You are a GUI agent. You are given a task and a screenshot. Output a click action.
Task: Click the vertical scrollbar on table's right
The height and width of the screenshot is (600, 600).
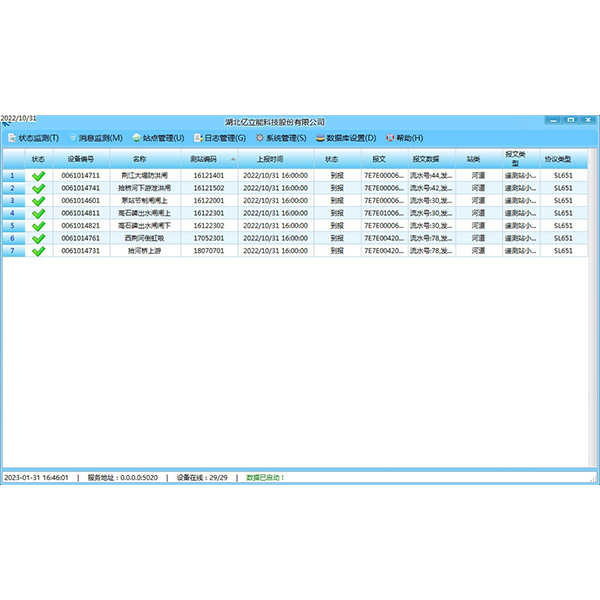(592, 308)
